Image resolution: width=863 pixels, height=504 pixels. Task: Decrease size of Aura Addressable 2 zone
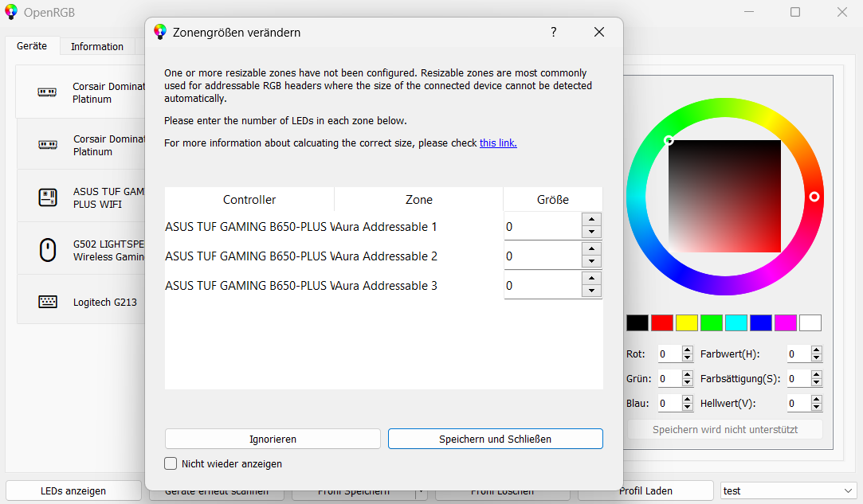(x=591, y=262)
